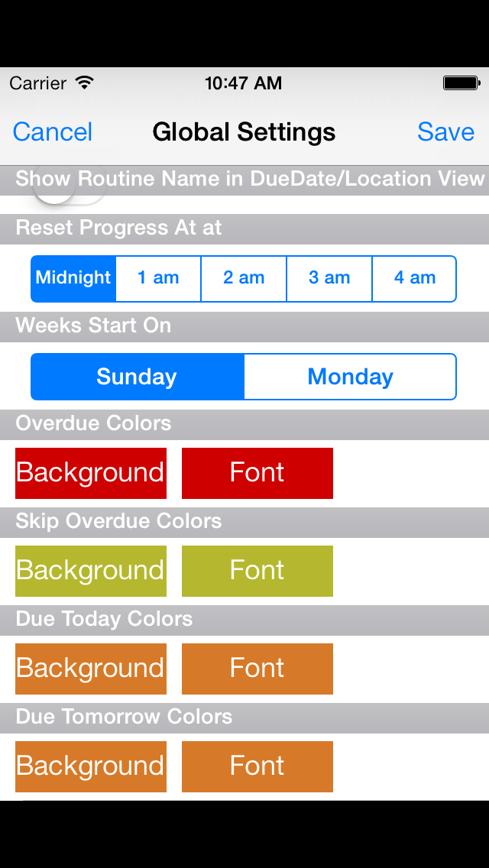This screenshot has height=868, width=489.
Task: Open Overdue Font color swatch
Action: click(x=257, y=473)
